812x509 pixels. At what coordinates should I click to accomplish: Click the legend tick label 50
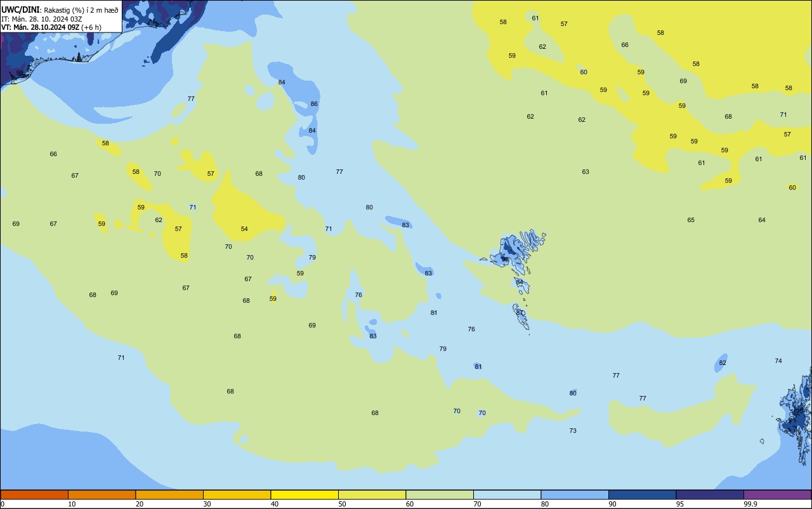pyautogui.click(x=342, y=504)
